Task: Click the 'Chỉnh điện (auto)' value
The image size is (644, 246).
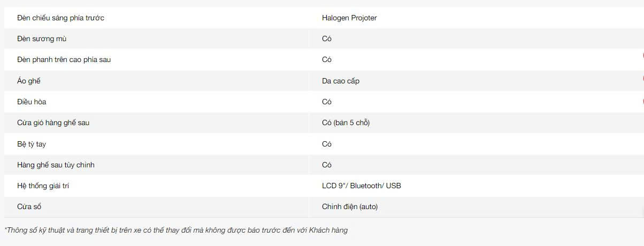Action: point(350,206)
